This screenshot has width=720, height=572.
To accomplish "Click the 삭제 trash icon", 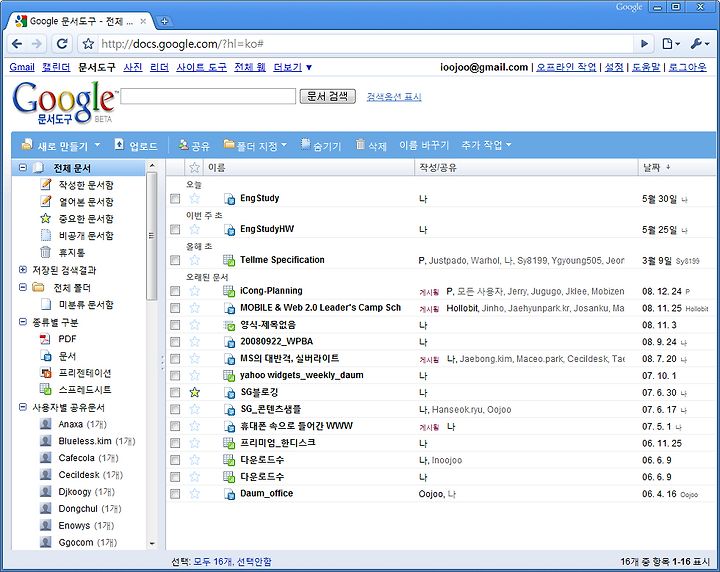I will point(360,145).
